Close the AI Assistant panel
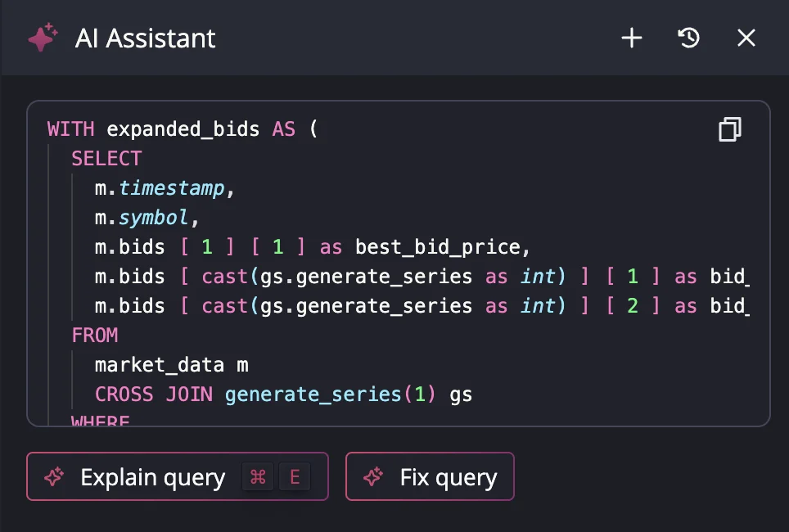789x532 pixels. click(x=746, y=38)
